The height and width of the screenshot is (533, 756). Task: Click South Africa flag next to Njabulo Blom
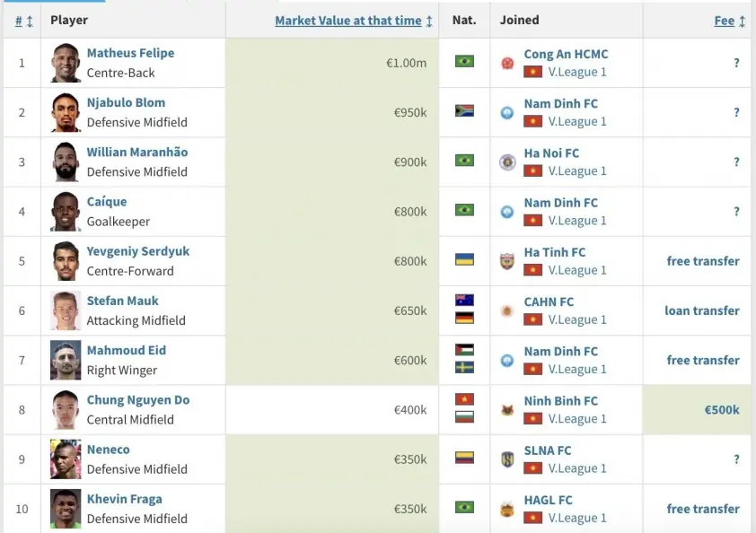(x=464, y=112)
